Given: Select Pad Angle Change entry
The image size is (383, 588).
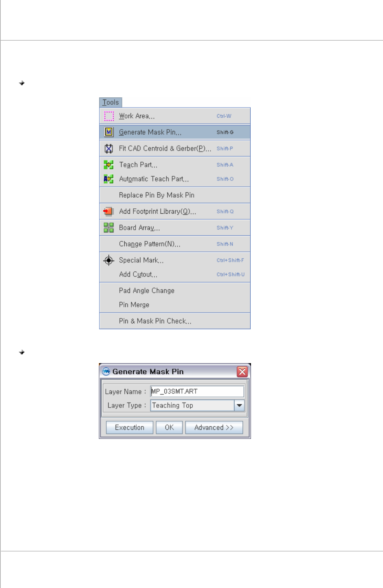Looking at the screenshot, I should tap(175, 291).
